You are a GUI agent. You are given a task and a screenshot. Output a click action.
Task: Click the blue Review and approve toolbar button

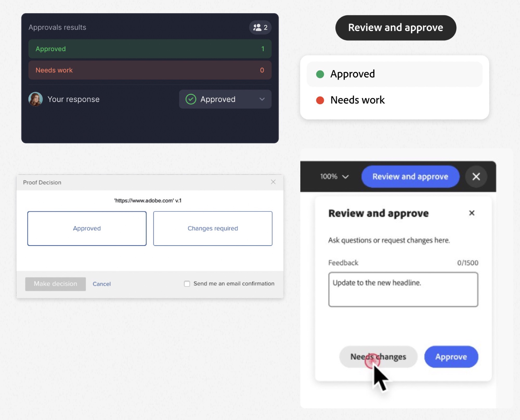[410, 177]
